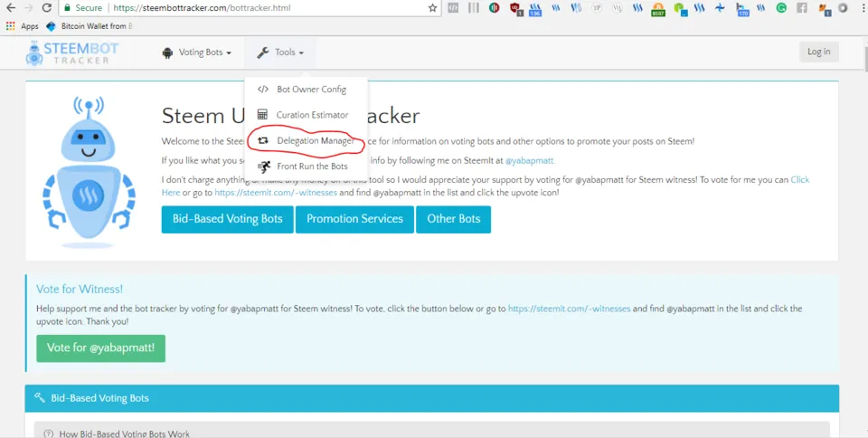Click the green and red circular extension icon
Viewport: 868px width, 438px height.
pos(494,8)
